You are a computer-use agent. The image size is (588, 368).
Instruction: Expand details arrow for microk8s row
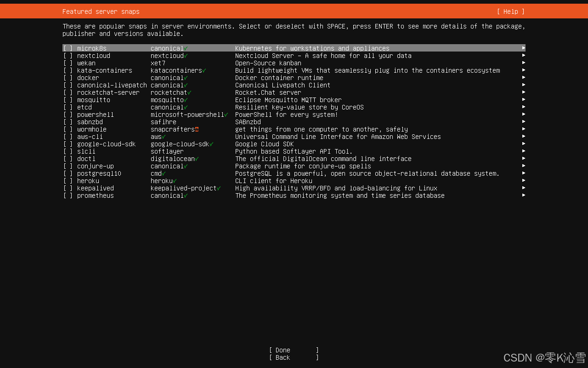tap(524, 48)
